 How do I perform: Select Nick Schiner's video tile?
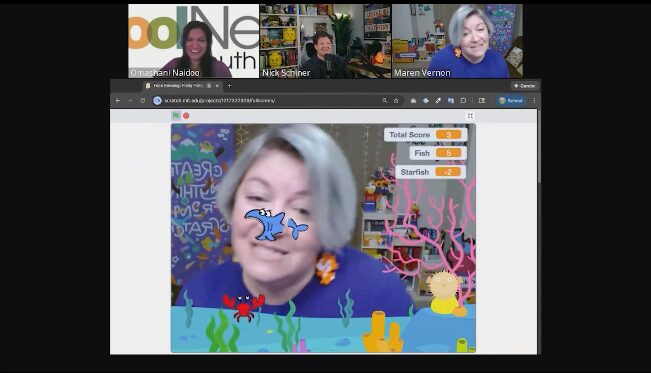326,41
